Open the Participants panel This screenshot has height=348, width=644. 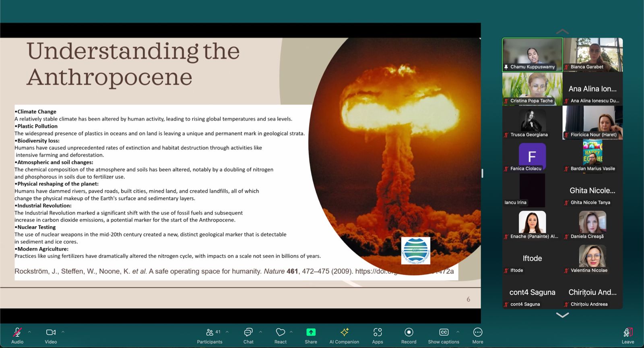209,335
